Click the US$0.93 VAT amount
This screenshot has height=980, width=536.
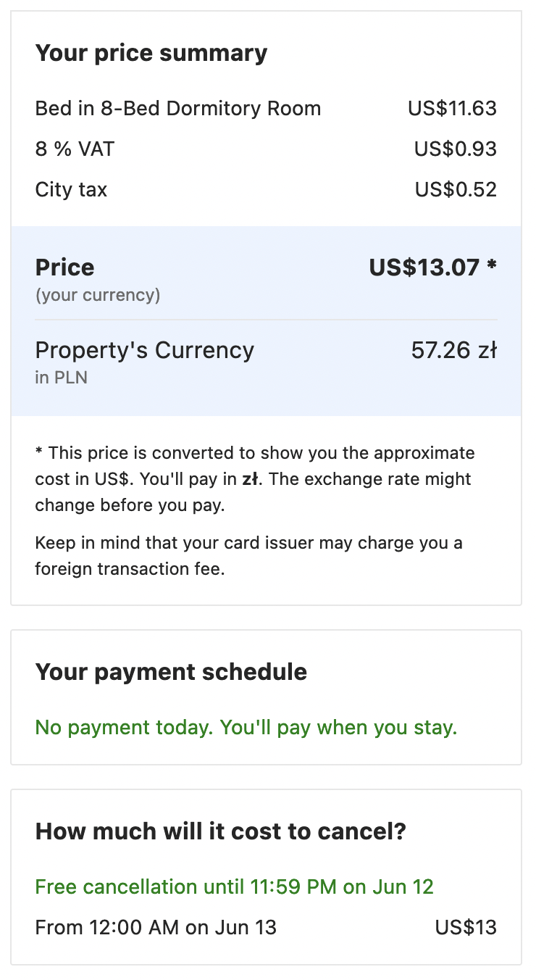click(455, 149)
